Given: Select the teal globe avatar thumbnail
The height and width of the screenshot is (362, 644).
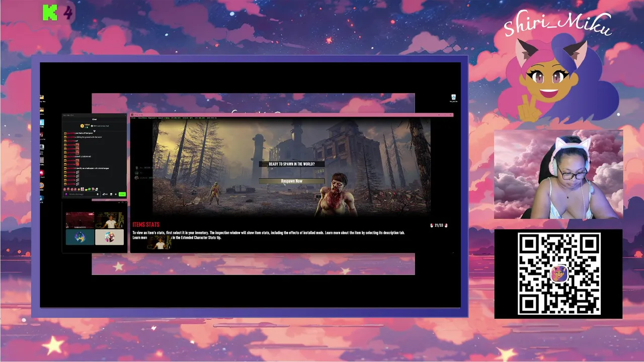Looking at the screenshot, I should point(80,237).
